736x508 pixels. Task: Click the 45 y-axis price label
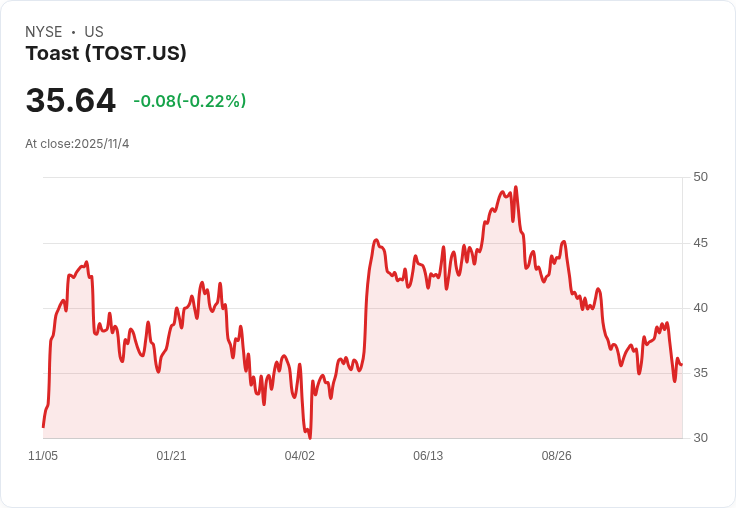700,243
